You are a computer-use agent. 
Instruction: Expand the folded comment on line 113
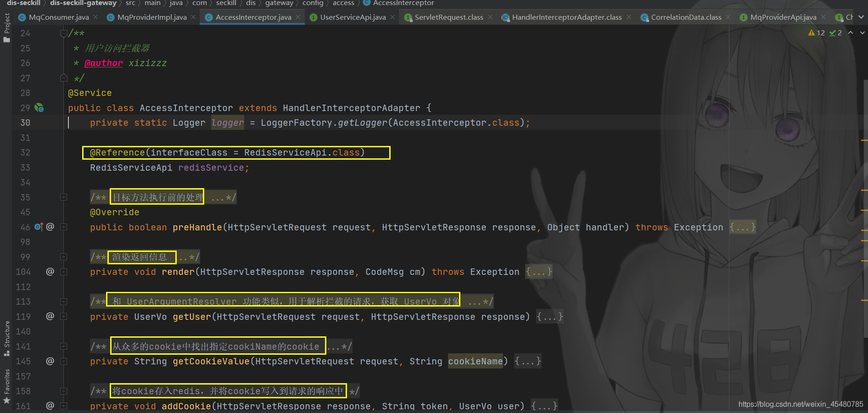pos(64,301)
